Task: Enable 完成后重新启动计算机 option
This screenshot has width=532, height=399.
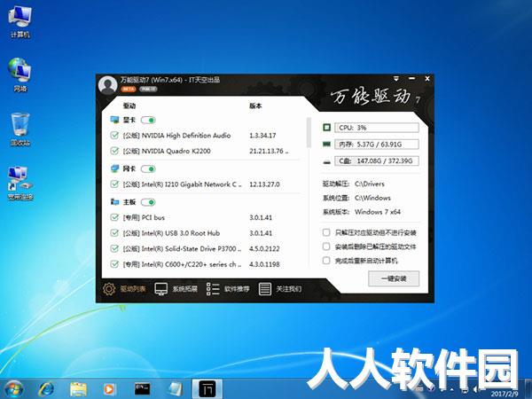Action: [326, 260]
